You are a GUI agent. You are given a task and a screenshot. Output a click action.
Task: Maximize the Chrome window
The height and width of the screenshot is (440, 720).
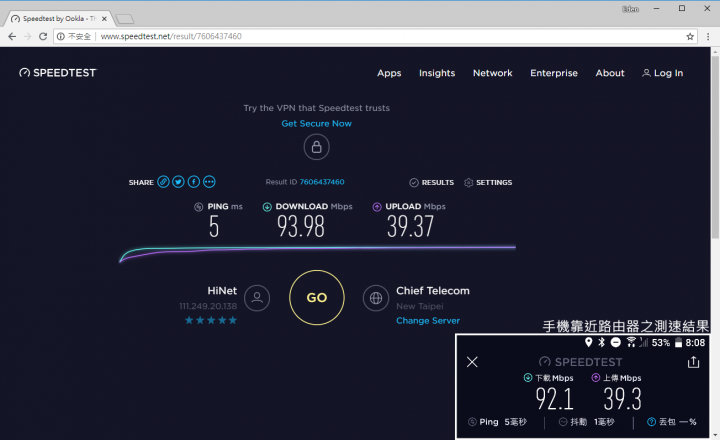[682, 9]
